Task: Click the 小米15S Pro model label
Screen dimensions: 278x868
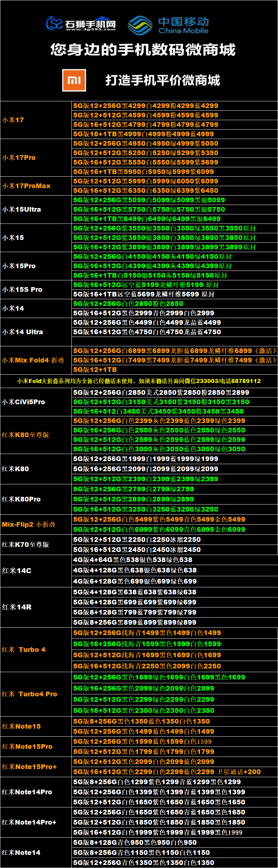Action: [22, 289]
